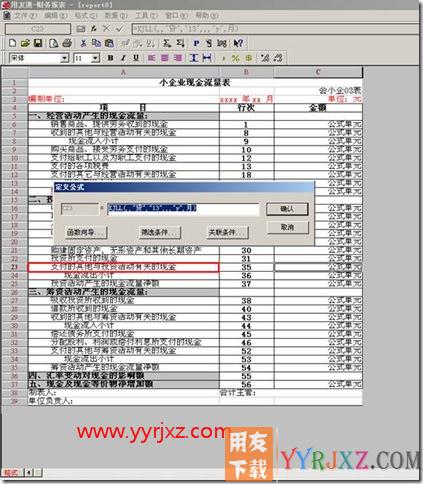Select column C header
The width and height of the screenshot is (423, 484).
coord(318,72)
